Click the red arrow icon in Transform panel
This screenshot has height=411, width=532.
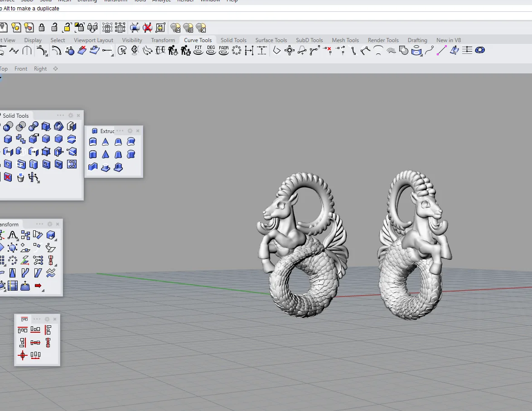click(x=39, y=287)
